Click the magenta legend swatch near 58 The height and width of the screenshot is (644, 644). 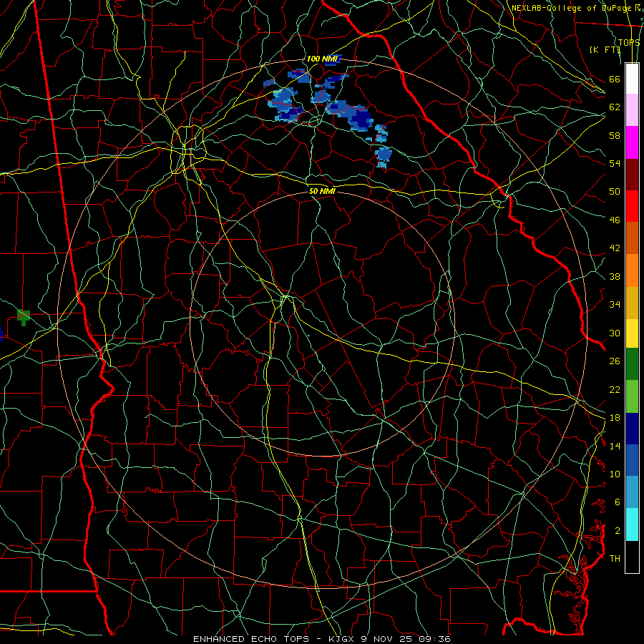click(632, 142)
